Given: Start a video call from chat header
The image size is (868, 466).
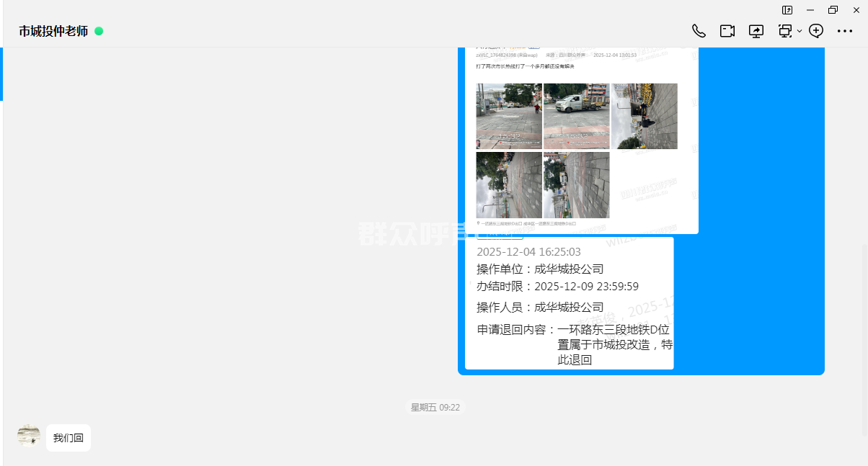Looking at the screenshot, I should (x=727, y=31).
